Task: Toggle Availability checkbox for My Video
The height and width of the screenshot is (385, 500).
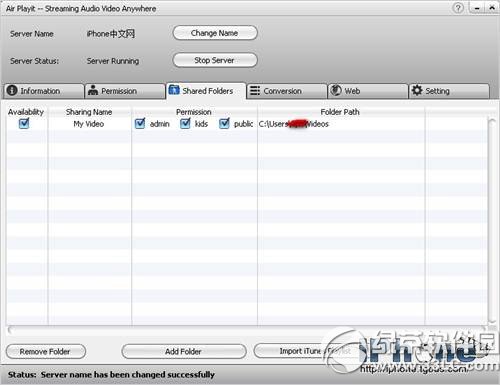Action: tap(24, 123)
